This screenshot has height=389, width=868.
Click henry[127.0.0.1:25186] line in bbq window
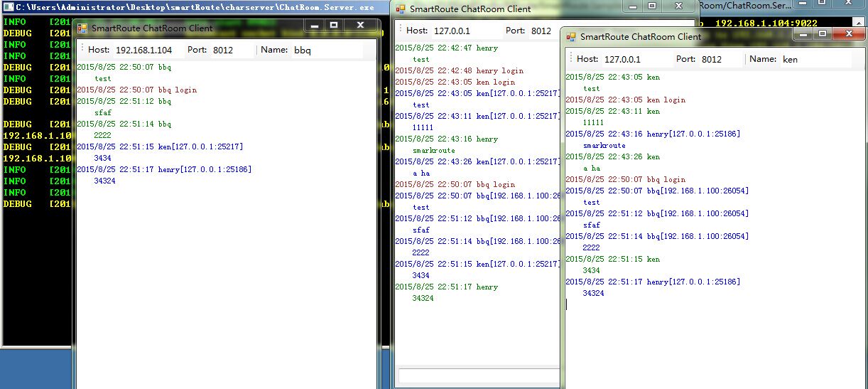click(x=164, y=170)
